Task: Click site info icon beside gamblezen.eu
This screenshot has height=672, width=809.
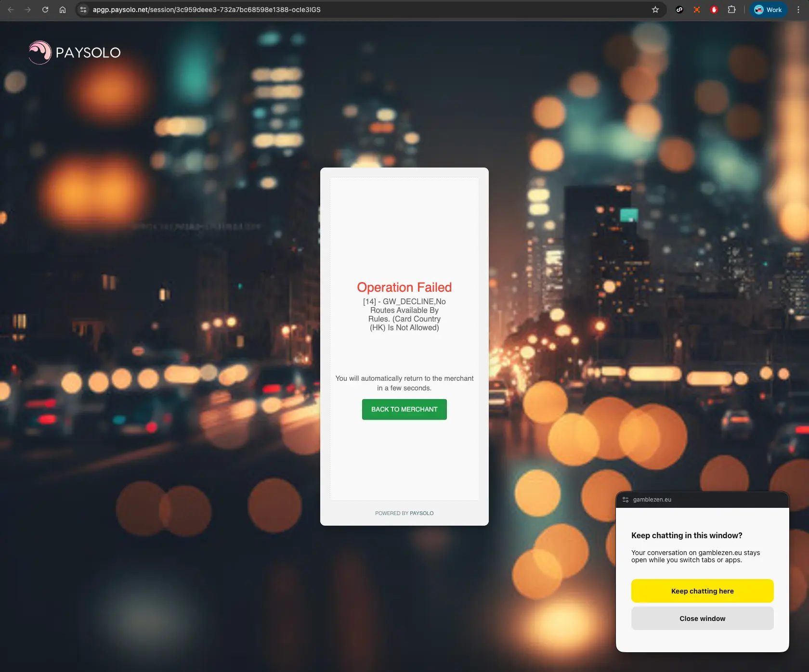Action: [x=626, y=500]
